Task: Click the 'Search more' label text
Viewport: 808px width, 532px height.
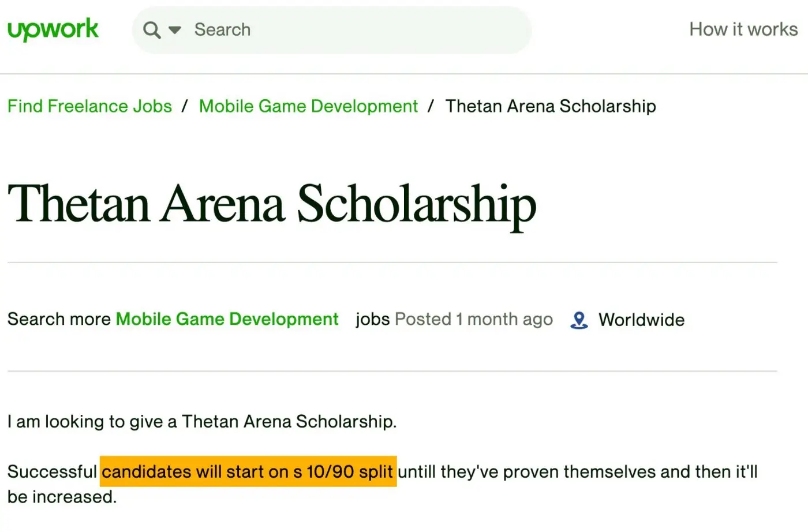Action: tap(59, 319)
